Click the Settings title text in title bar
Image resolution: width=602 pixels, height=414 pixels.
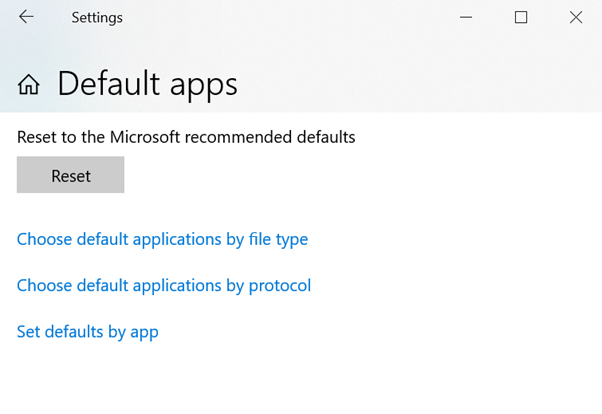(97, 18)
